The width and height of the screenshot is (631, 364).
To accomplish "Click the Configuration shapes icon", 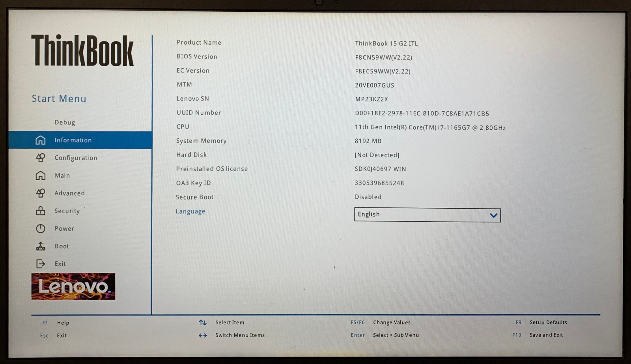I will pos(40,158).
